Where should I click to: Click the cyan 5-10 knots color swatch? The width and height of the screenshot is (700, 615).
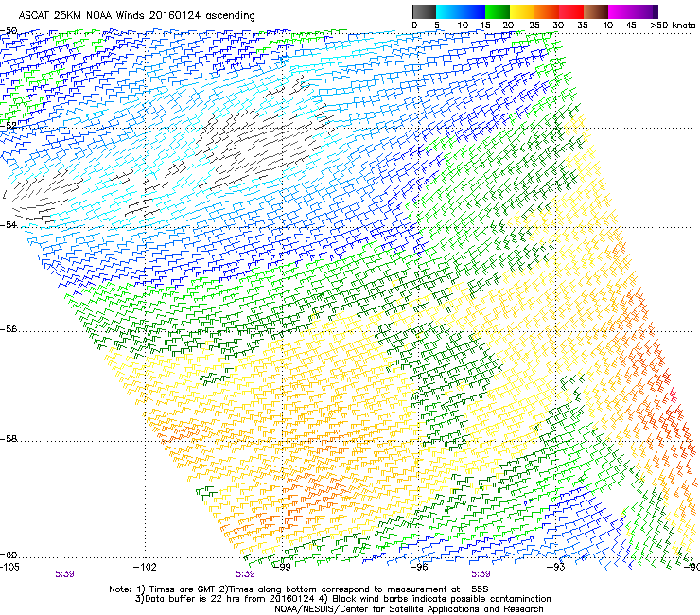pyautogui.click(x=448, y=11)
